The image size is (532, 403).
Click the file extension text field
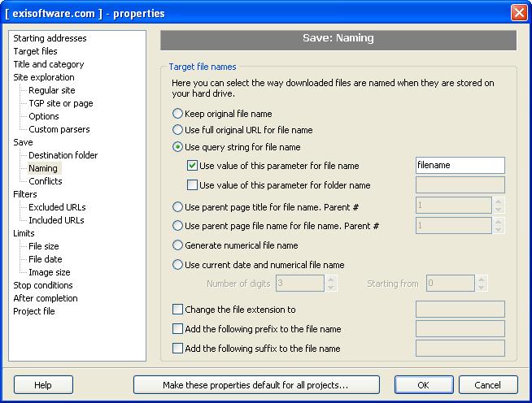[460, 309]
